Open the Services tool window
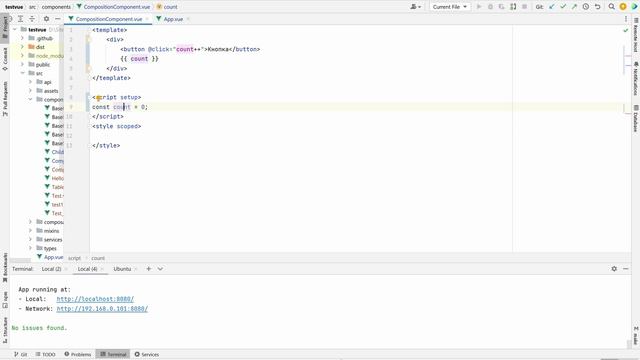This screenshot has height=360, width=640. pos(147,354)
